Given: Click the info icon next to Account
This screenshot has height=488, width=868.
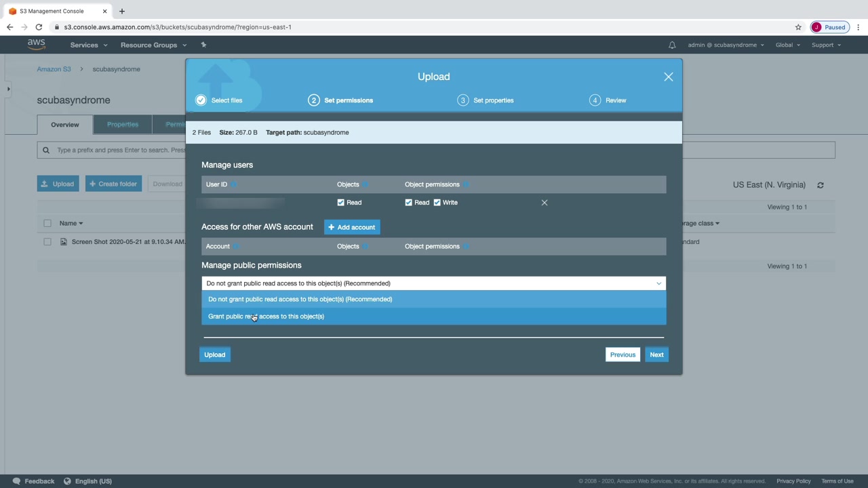Looking at the screenshot, I should (x=236, y=246).
